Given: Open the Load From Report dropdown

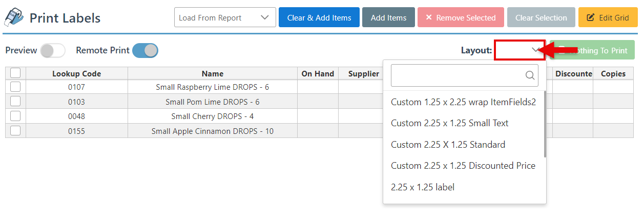Looking at the screenshot, I should pyautogui.click(x=225, y=17).
